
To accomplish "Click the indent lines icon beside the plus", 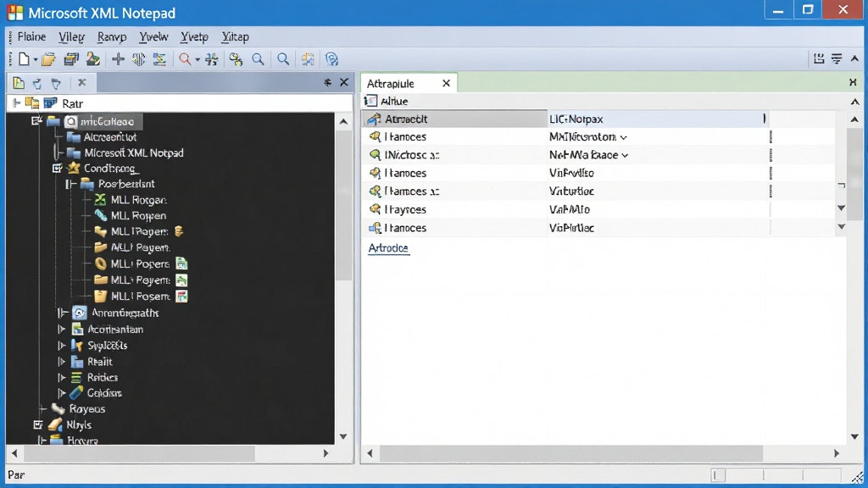I will click(x=159, y=59).
